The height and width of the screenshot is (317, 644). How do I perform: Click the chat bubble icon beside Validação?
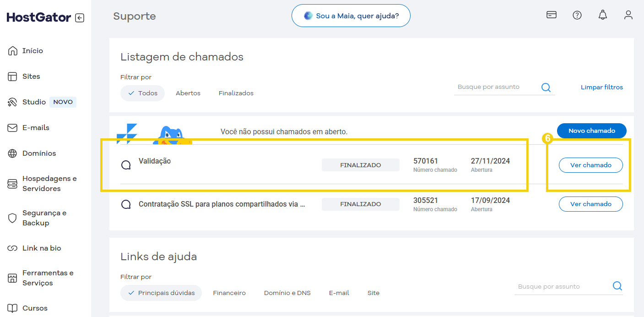point(126,165)
